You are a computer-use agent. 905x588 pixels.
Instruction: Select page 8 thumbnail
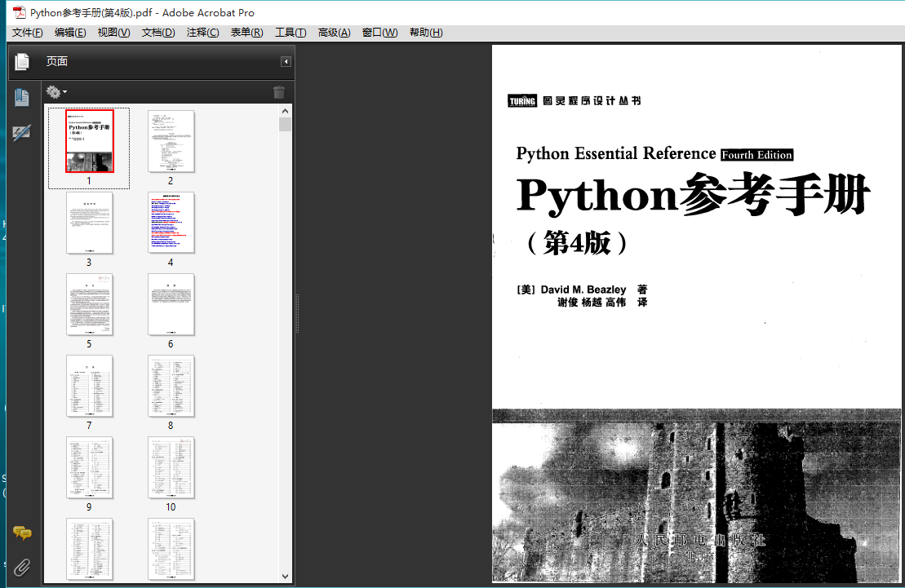click(171, 386)
